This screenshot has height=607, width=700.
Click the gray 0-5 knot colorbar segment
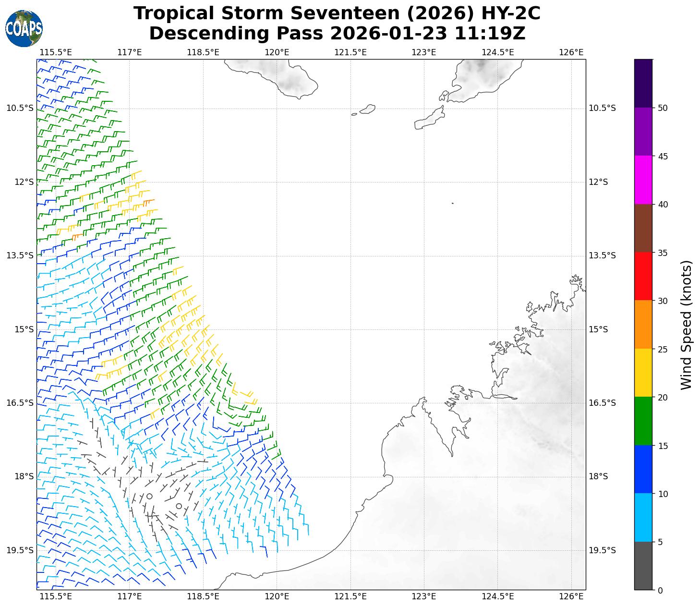point(643,566)
